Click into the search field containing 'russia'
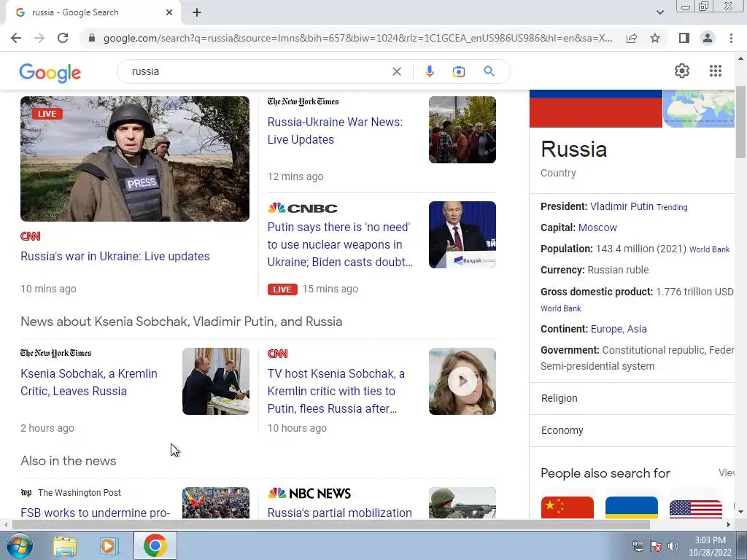The height and width of the screenshot is (560, 747). point(258,71)
